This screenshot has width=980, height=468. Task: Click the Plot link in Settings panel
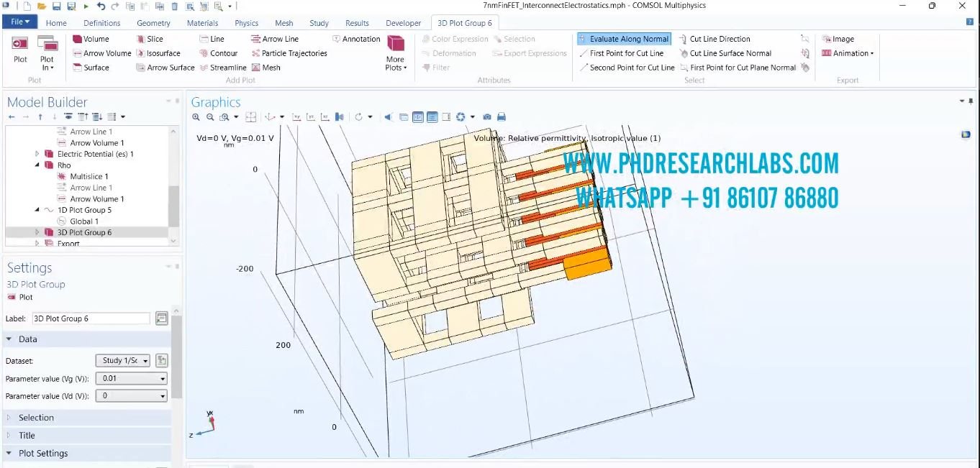click(x=20, y=297)
